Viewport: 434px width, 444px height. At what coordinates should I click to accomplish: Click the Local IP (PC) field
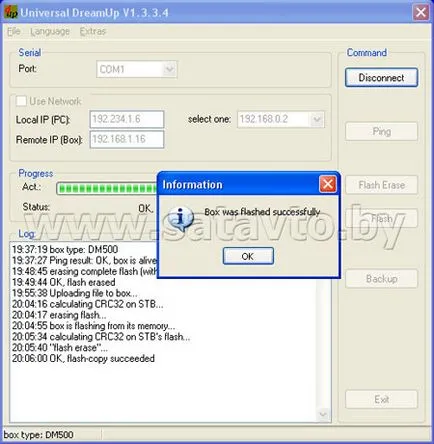tap(127, 119)
